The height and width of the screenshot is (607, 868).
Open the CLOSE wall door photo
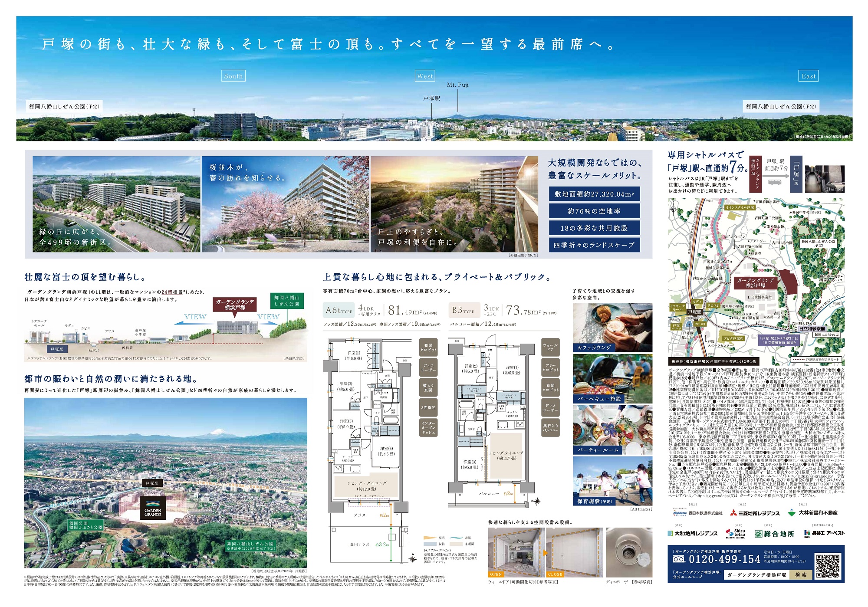(575, 552)
